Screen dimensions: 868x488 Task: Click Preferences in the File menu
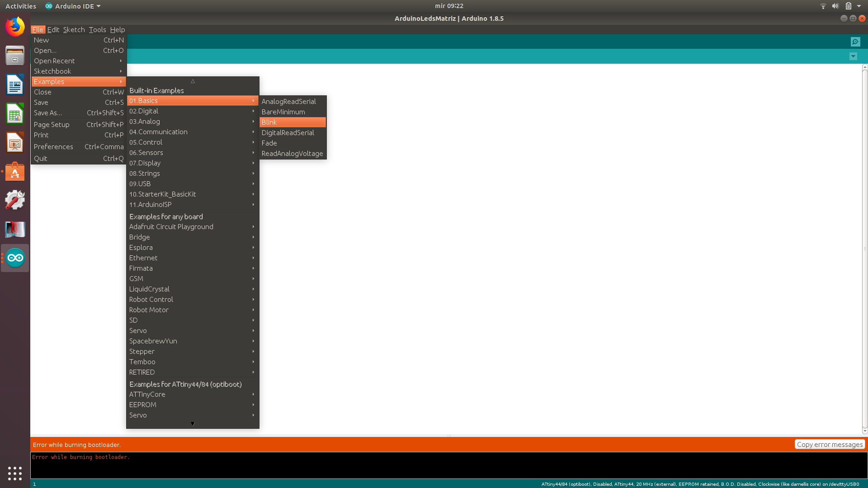(53, 147)
